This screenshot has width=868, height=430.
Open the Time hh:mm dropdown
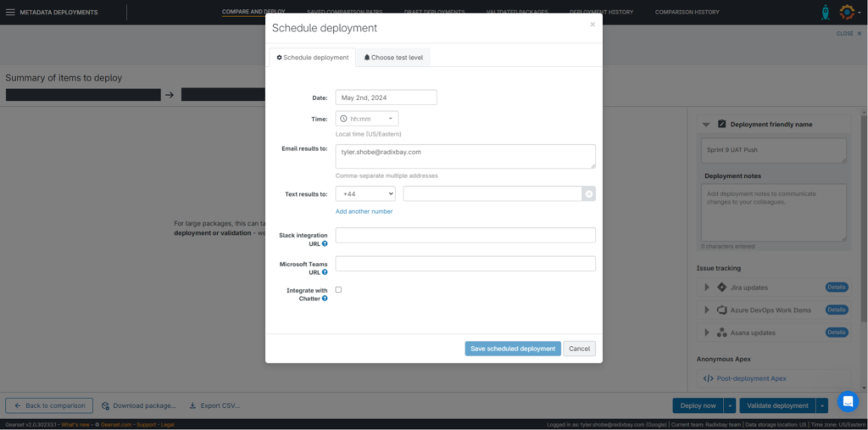point(367,119)
